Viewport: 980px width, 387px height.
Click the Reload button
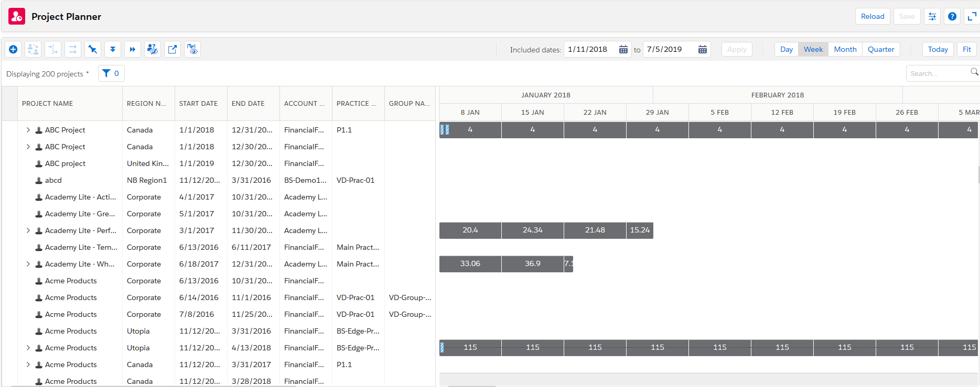pos(872,17)
